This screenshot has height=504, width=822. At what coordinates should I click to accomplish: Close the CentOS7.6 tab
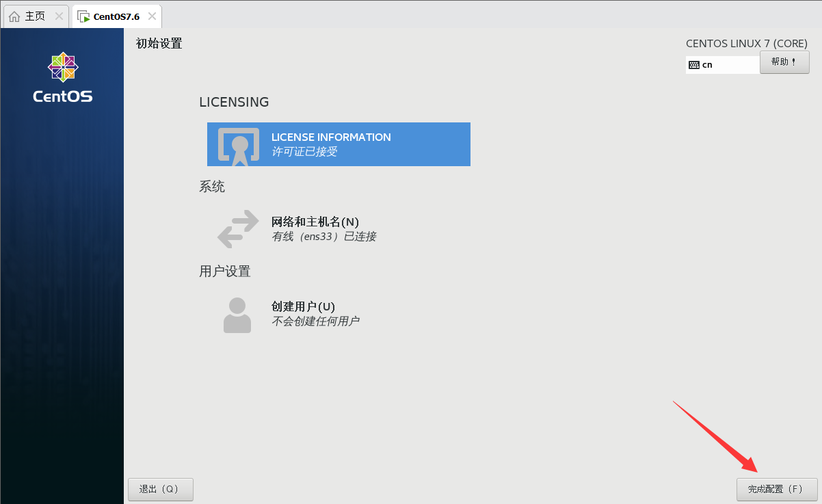pos(151,16)
